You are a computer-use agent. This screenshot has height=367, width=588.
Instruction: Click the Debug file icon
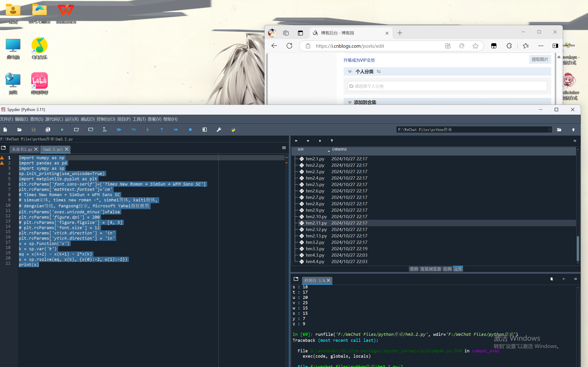click(x=119, y=130)
